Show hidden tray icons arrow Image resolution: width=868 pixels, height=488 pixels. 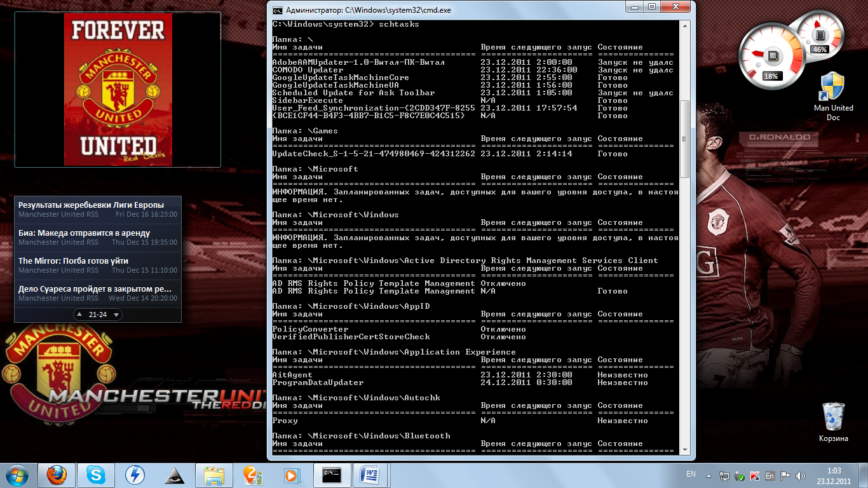710,475
